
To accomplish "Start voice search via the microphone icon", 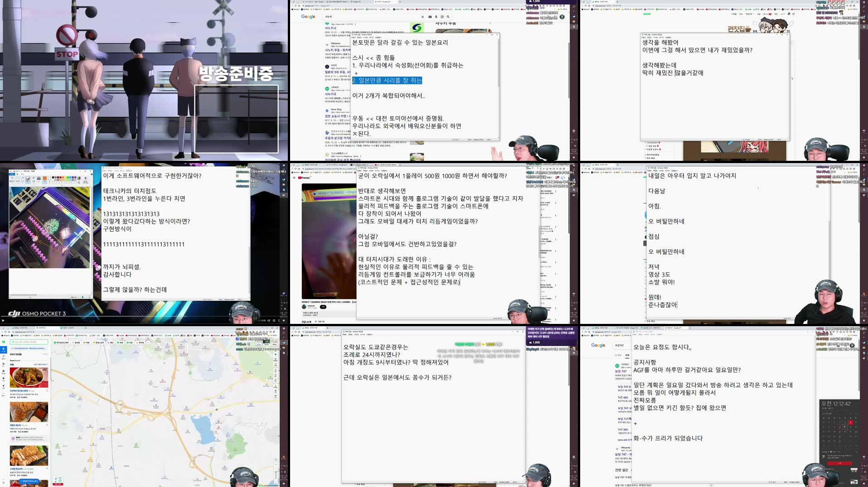I will click(x=436, y=17).
